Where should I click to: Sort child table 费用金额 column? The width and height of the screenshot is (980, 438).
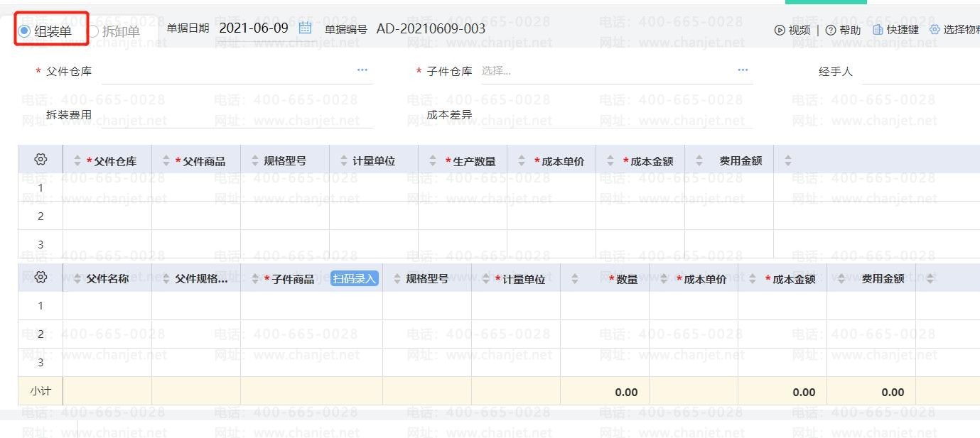click(x=841, y=279)
